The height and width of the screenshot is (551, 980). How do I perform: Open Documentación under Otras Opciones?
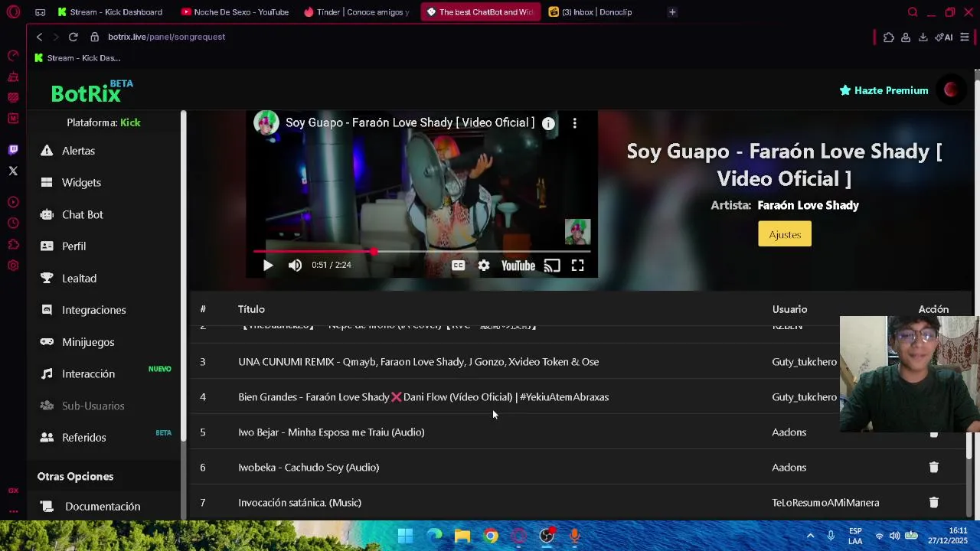coord(103,507)
